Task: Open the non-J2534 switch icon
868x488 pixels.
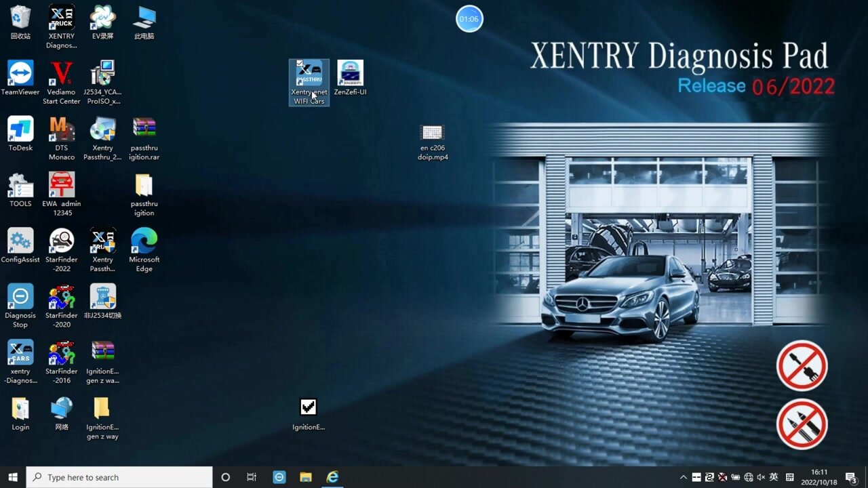Action: [x=103, y=301]
